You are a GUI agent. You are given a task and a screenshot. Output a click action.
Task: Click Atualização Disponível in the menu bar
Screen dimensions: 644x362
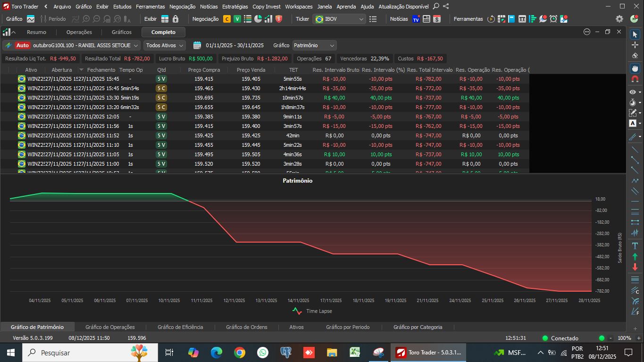click(x=403, y=7)
